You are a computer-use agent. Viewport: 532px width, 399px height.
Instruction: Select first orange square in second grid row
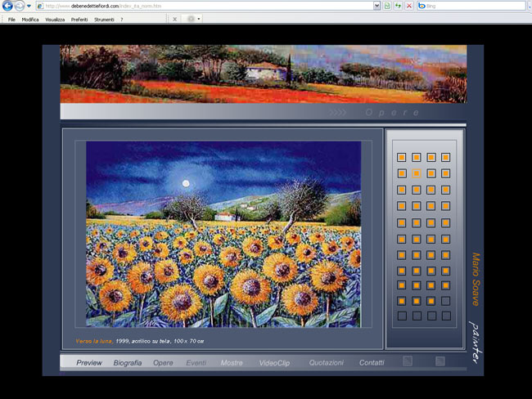click(x=402, y=173)
